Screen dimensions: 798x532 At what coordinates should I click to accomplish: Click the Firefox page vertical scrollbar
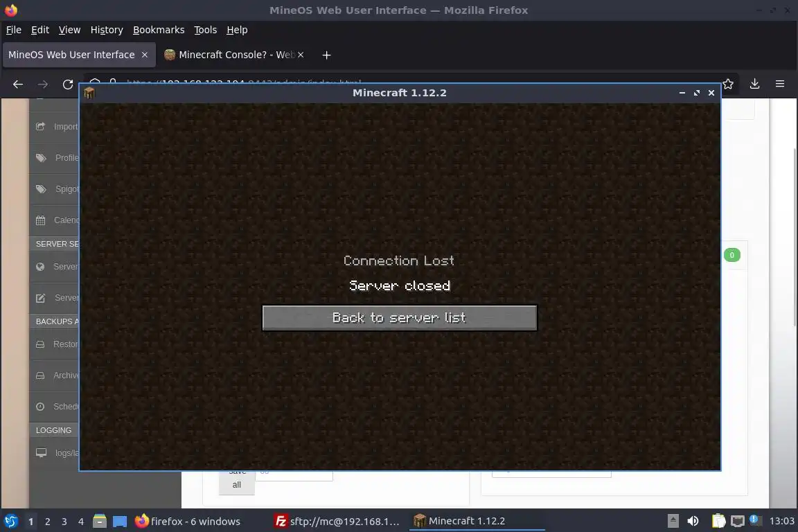[x=795, y=237]
